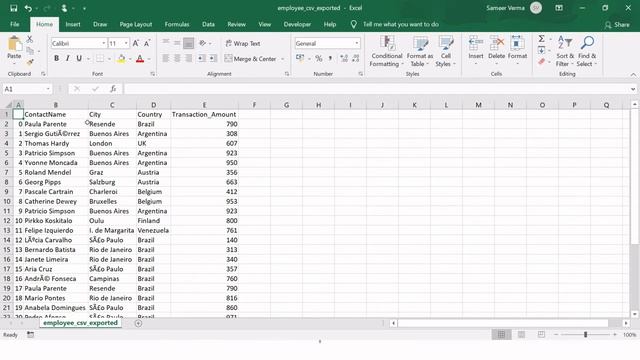Decrease font size with small A icon

(147, 43)
